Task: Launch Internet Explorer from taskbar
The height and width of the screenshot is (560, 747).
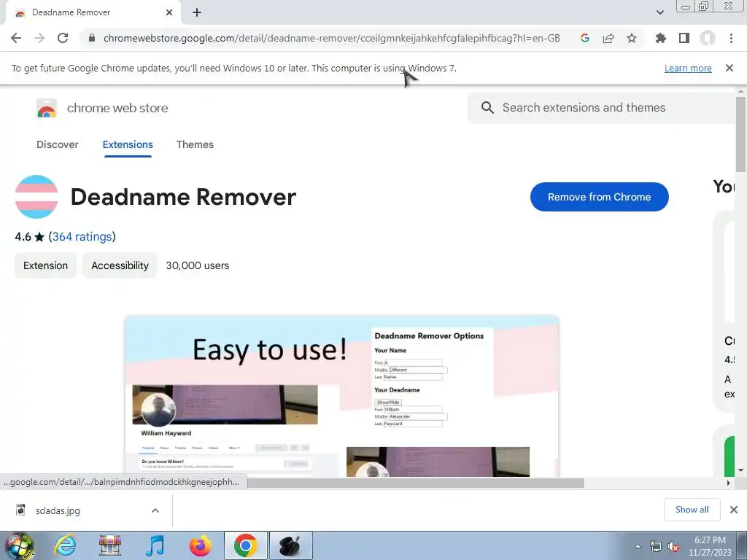Action: click(64, 545)
